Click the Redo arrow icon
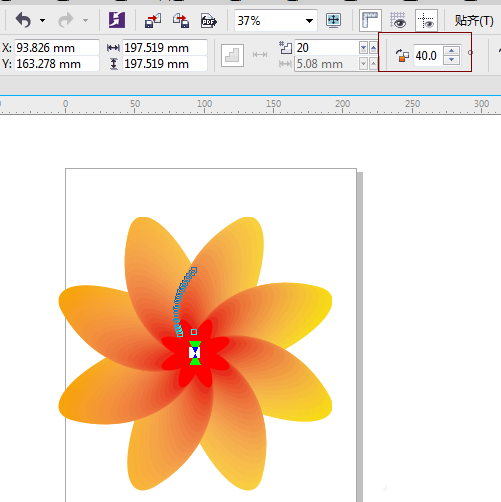The image size is (501, 502). [x=66, y=21]
